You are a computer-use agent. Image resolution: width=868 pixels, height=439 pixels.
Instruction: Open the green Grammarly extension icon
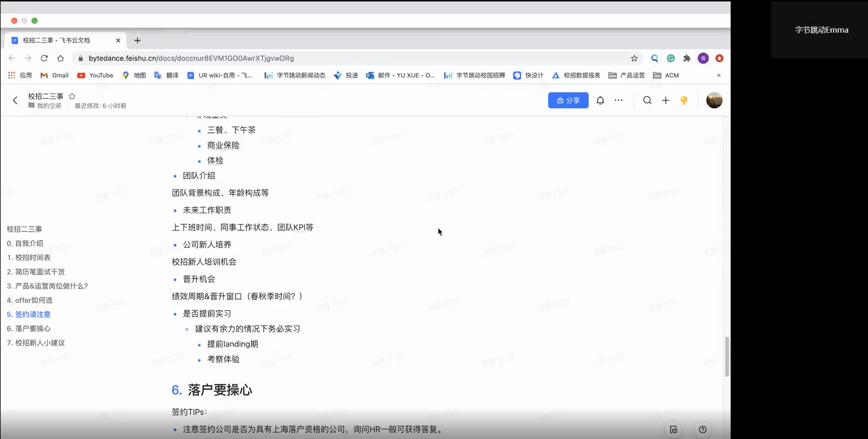[x=671, y=58]
